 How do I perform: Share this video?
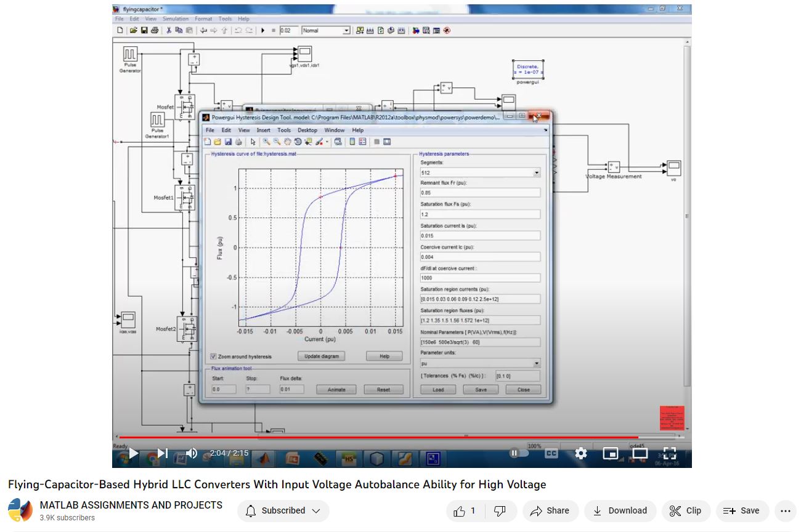tap(550, 510)
